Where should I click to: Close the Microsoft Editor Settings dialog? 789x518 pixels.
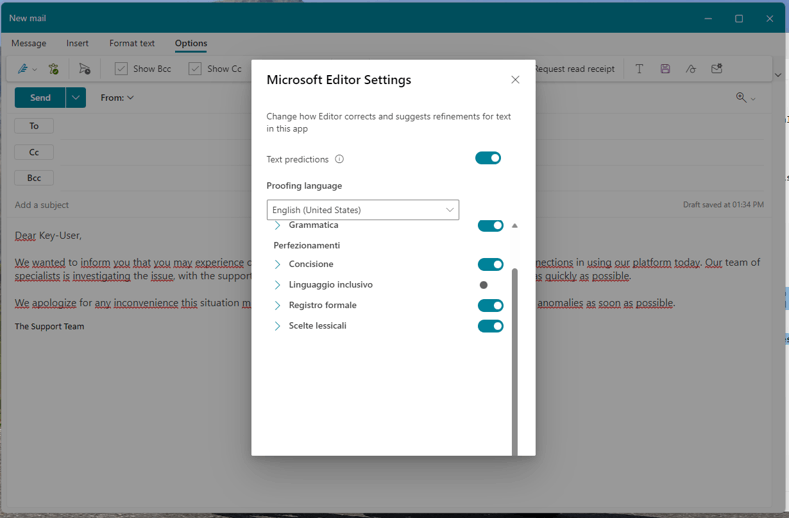(x=515, y=80)
